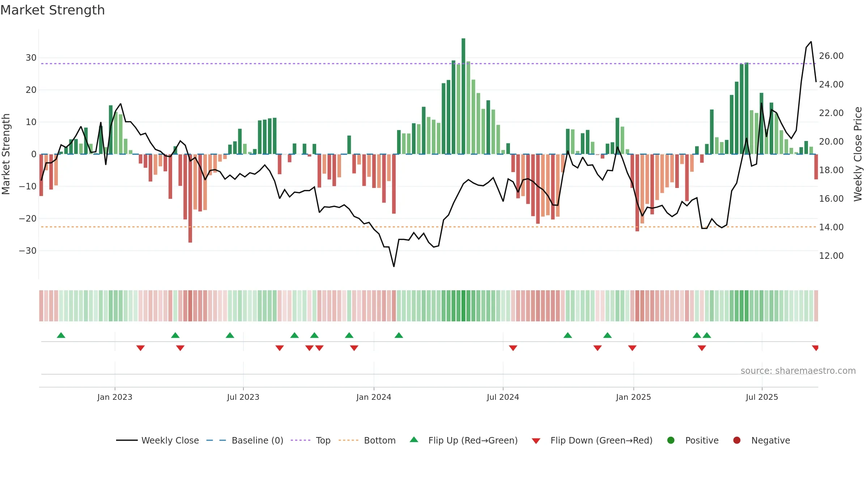Click the Jan 2024 axis label
The width and height of the screenshot is (868, 488).
374,397
